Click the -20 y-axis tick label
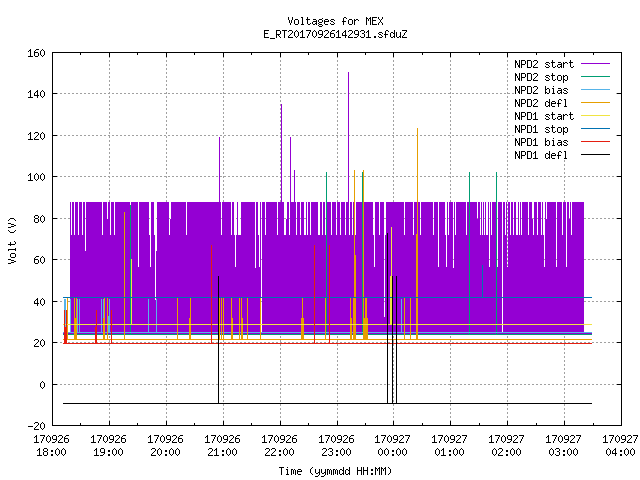The image size is (640, 480). [x=36, y=426]
